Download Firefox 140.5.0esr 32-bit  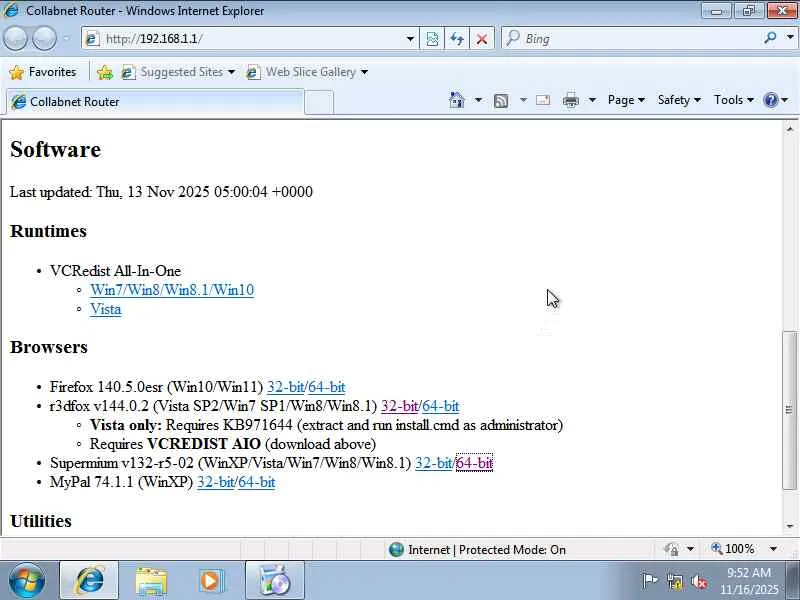pos(286,387)
